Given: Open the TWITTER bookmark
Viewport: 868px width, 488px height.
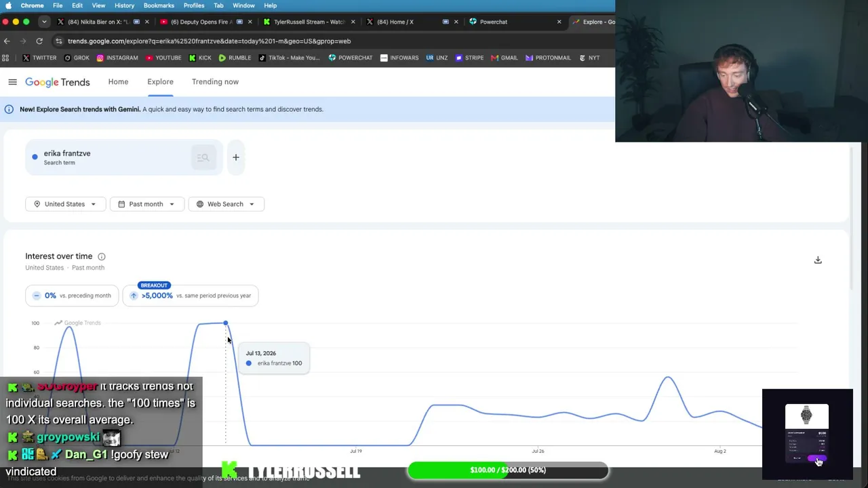Looking at the screenshot, I should click(39, 58).
